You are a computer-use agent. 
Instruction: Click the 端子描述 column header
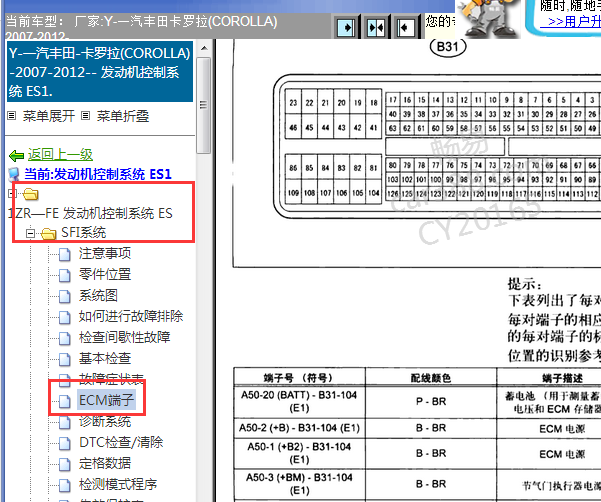[x=549, y=378]
